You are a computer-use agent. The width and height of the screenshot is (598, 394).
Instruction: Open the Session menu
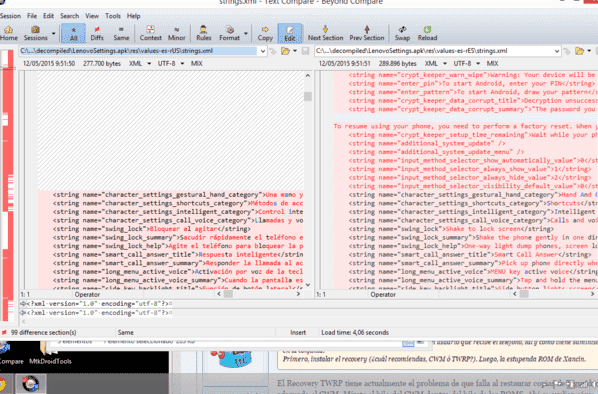coord(10,16)
